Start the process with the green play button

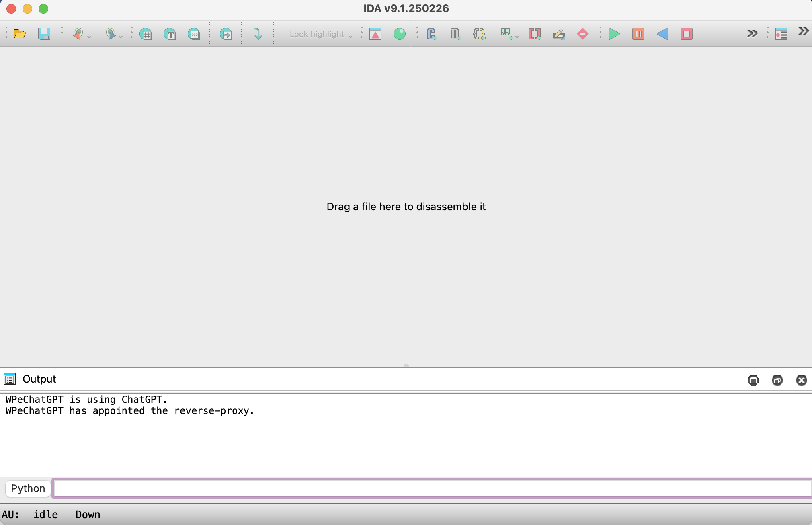614,34
